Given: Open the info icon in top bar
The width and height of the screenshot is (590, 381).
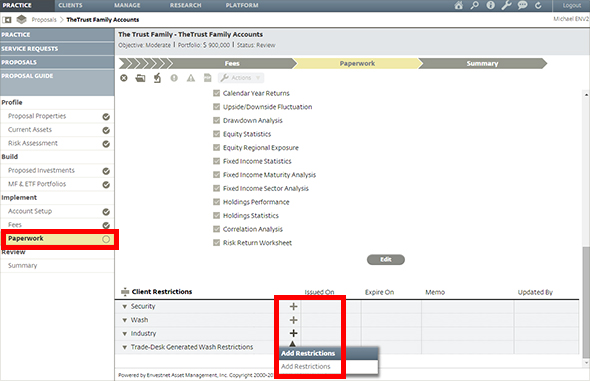Looking at the screenshot, I should coord(491,5).
